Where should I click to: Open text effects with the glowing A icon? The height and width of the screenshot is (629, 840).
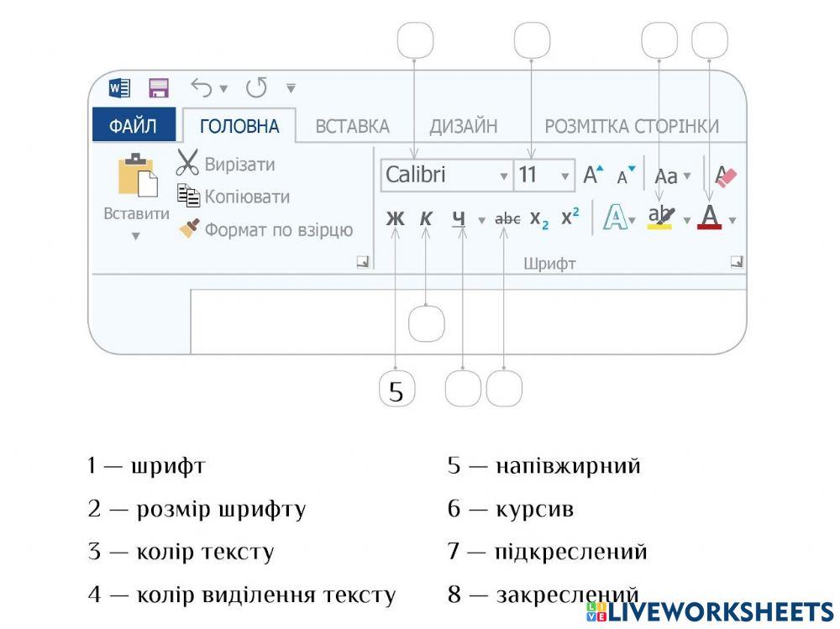(616, 218)
